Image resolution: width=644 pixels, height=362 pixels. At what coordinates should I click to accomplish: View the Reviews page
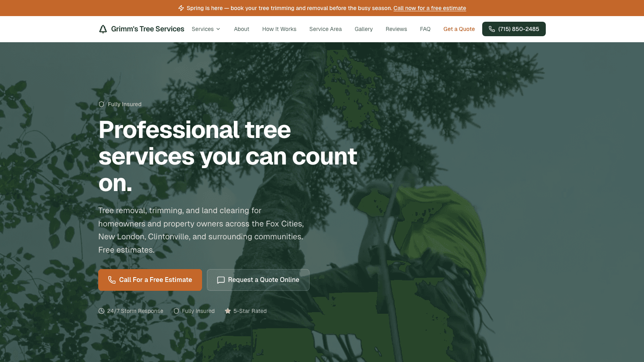[x=396, y=29]
